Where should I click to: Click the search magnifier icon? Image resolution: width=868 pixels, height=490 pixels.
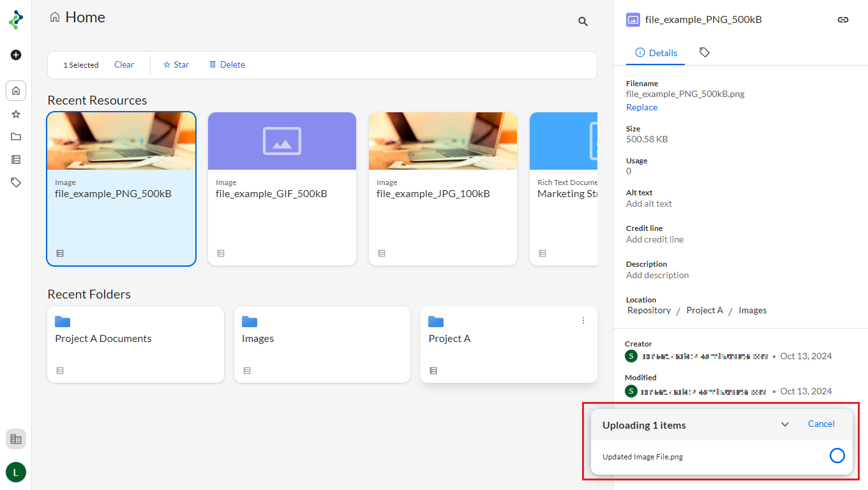(x=583, y=22)
